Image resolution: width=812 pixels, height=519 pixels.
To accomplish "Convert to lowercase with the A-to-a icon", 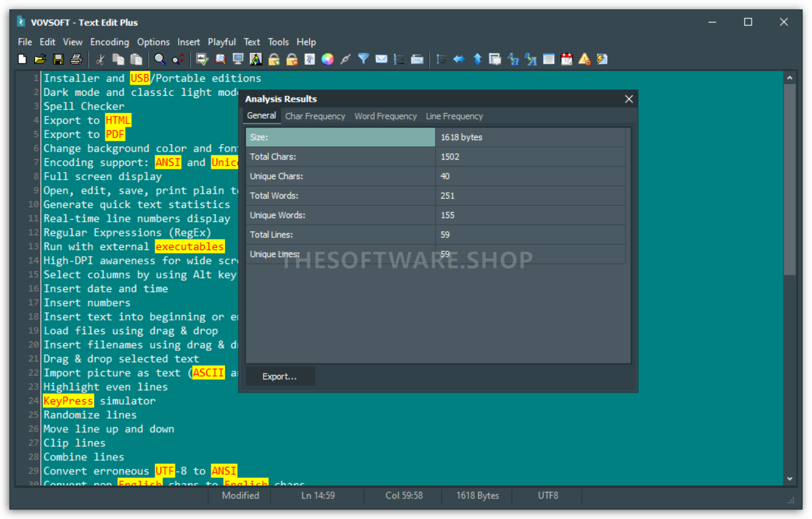I will 513,59.
